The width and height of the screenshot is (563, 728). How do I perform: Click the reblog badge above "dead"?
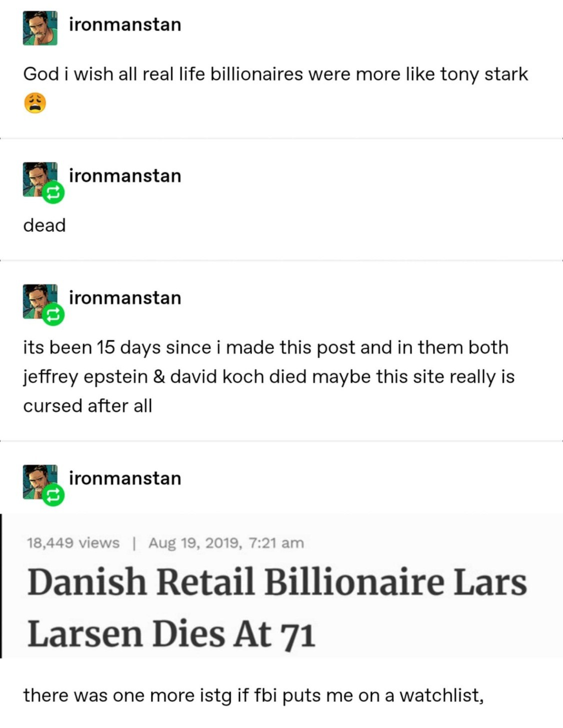tap(53, 193)
